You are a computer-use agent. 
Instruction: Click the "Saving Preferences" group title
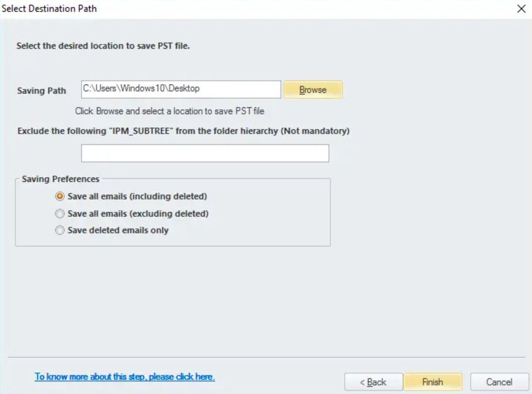[60, 179]
